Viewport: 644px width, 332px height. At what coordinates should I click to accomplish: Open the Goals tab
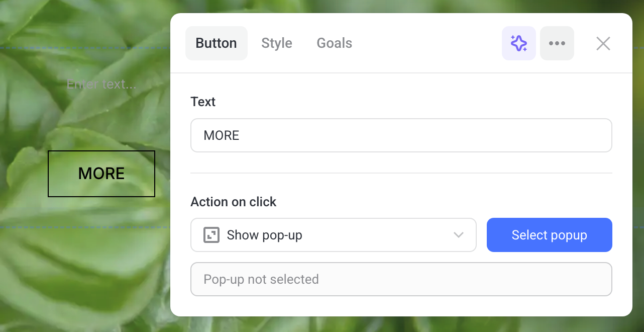pyautogui.click(x=334, y=43)
